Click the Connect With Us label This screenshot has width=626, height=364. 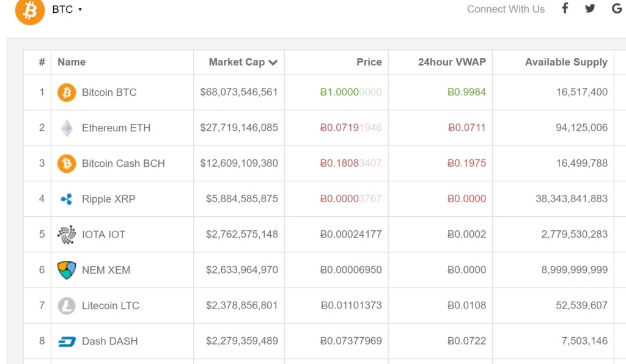pyautogui.click(x=506, y=9)
